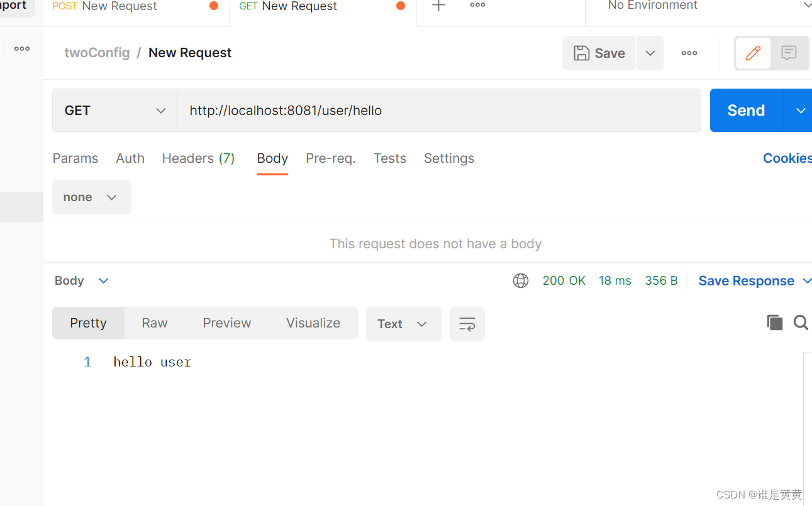Viewport: 812px width, 506px height.
Task: Click 200 OK status text
Action: click(564, 281)
